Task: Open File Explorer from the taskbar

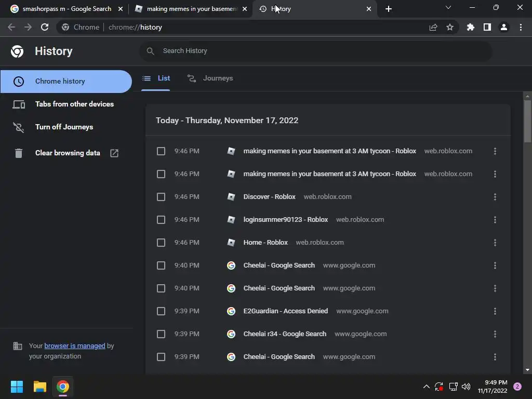Action: 39,387
